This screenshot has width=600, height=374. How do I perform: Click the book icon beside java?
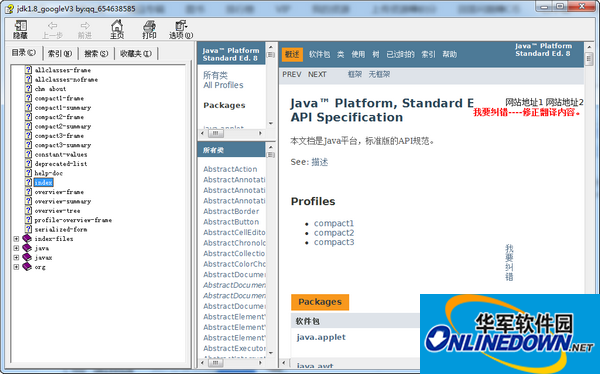coord(27,248)
